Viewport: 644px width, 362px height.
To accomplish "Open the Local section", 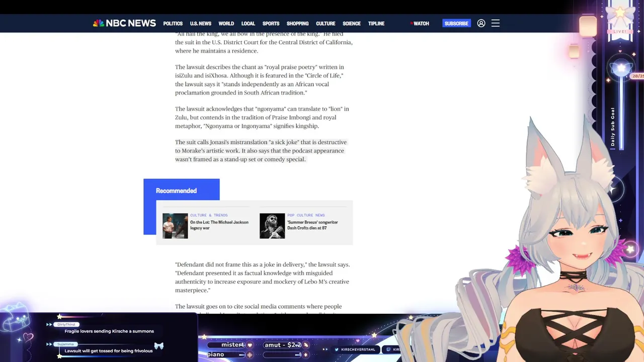I will pyautogui.click(x=248, y=24).
